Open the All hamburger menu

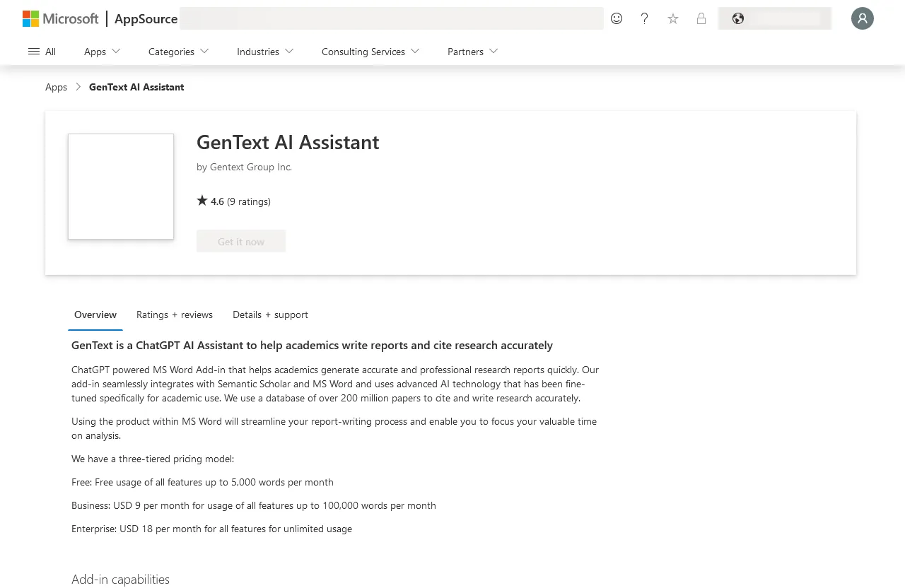[42, 52]
